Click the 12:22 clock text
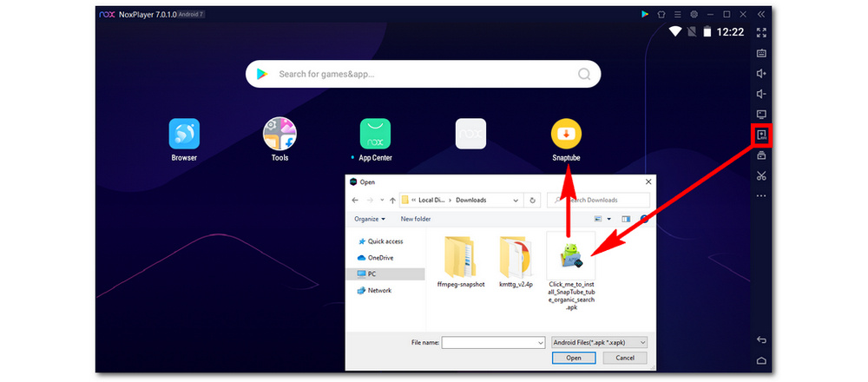868x382 pixels. pos(730,32)
